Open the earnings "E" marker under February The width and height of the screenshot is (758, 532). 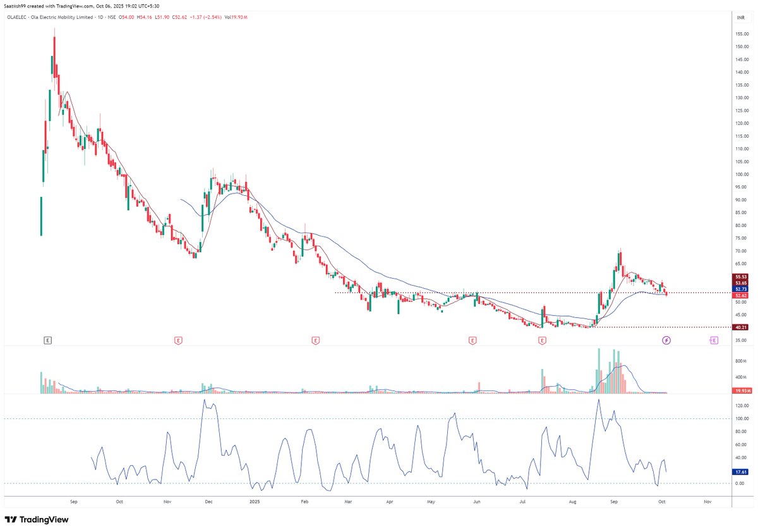(315, 340)
